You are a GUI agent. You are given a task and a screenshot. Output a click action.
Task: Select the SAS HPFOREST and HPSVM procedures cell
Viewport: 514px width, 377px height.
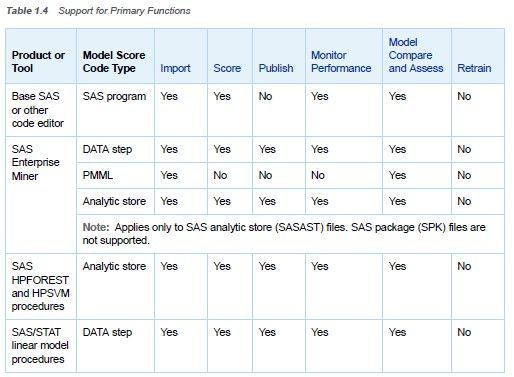tap(40, 286)
